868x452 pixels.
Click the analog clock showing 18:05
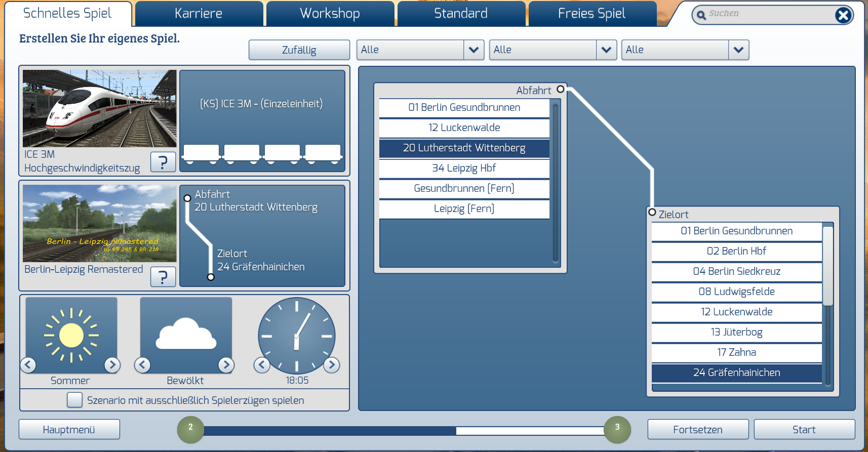pos(297,336)
